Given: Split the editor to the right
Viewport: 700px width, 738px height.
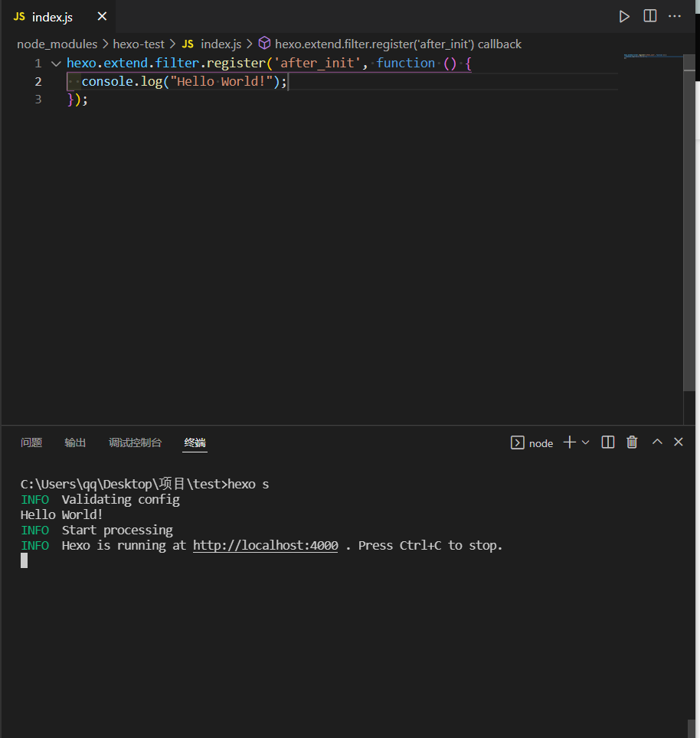Looking at the screenshot, I should [649, 16].
